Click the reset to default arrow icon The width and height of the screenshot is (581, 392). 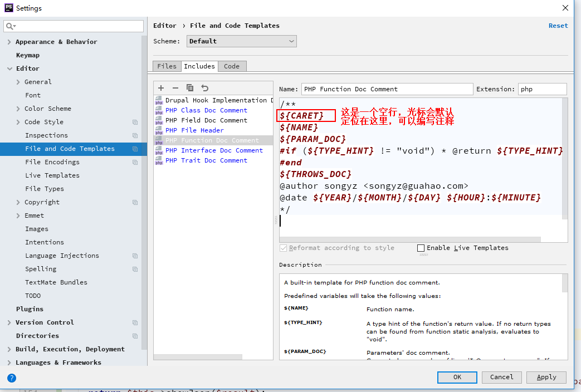(x=205, y=88)
